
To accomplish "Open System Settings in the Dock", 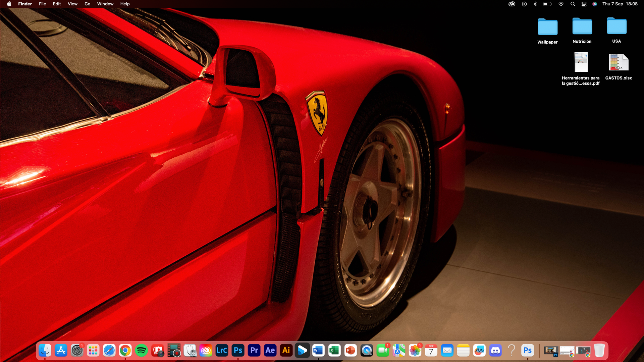I will 77,351.
